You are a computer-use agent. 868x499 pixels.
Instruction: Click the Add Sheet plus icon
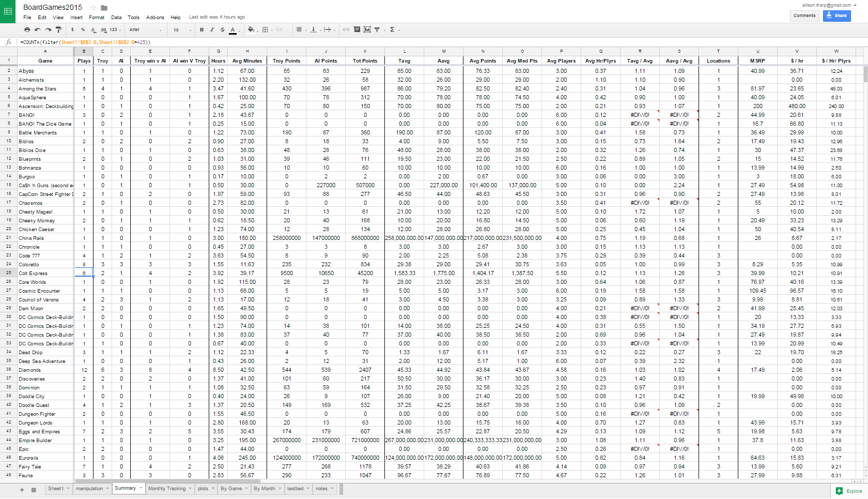[x=22, y=490]
